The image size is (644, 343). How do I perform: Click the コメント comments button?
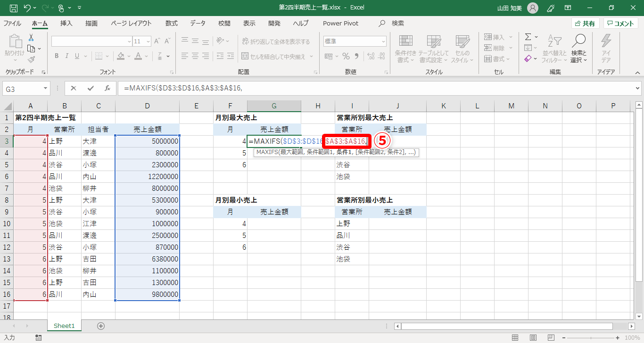point(621,24)
